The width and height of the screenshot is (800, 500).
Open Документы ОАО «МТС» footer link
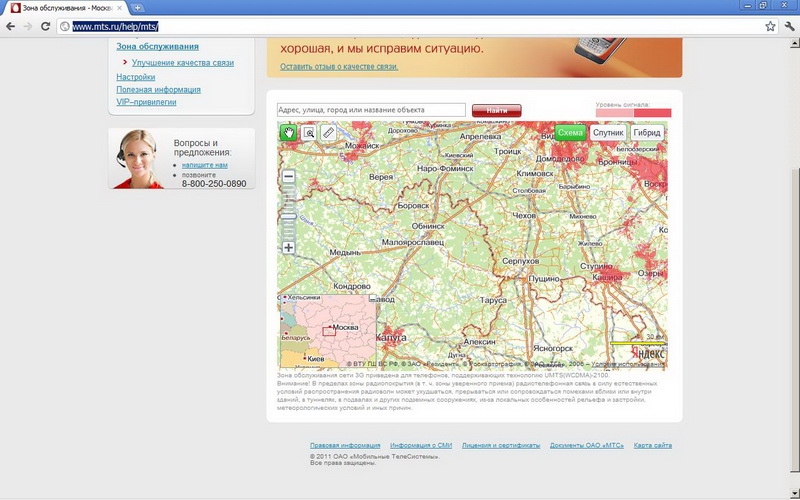tap(587, 445)
